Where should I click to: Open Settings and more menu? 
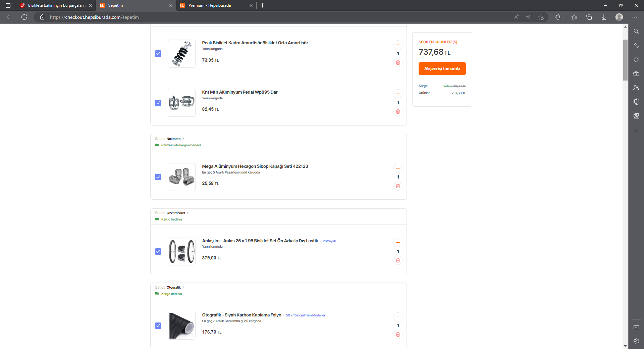point(635,17)
